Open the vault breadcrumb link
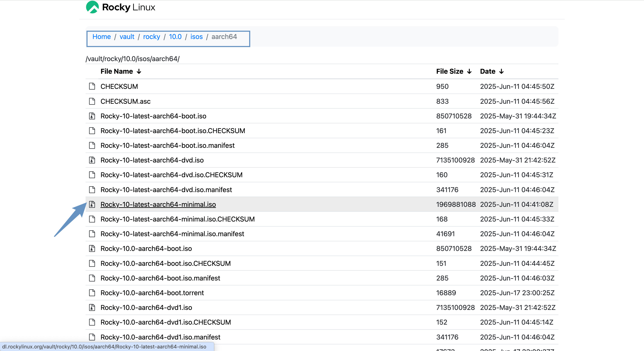 click(127, 37)
